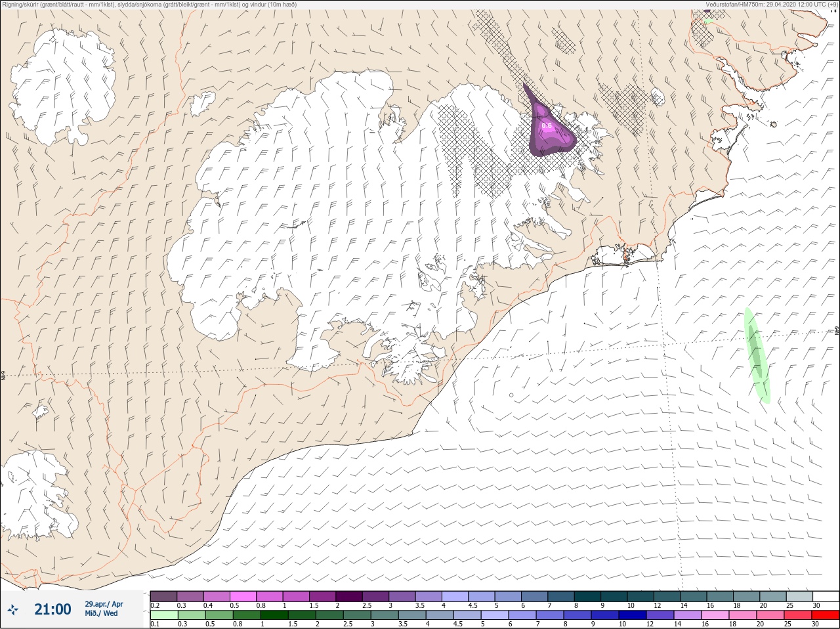Select the dark teal 9 swatch in upper legend row

pyautogui.click(x=614, y=596)
